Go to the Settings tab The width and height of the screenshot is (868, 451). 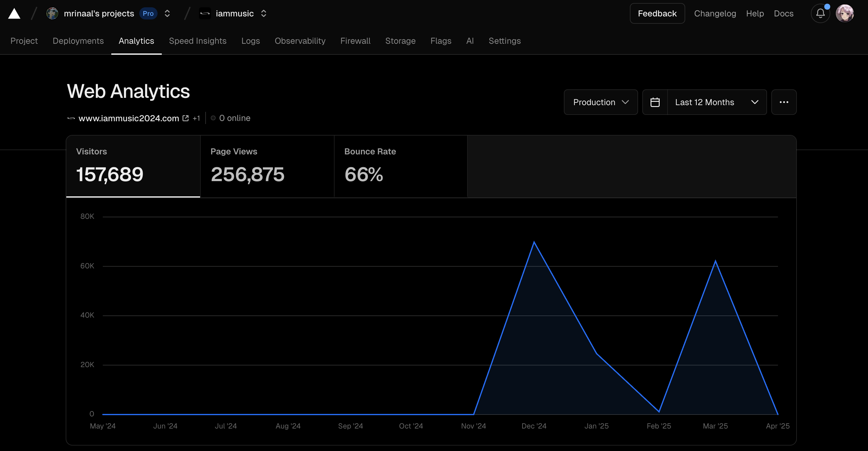[x=505, y=41]
